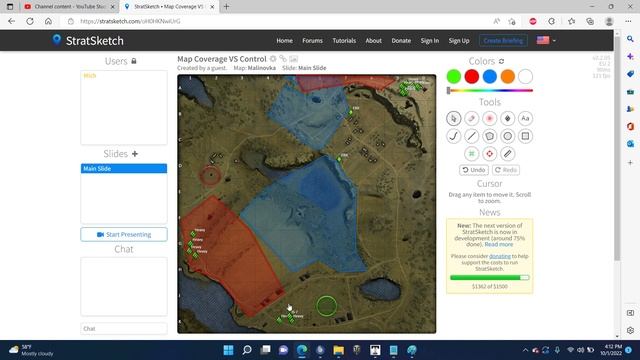Open the Donate menu item
This screenshot has width=640, height=360.
coord(401,41)
